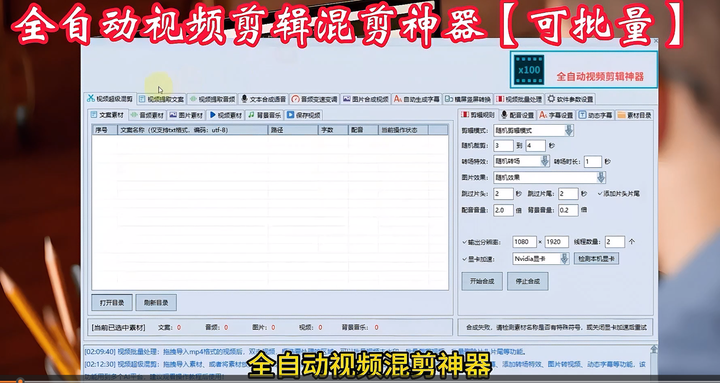The image size is (720, 383).
Task: Toggle 添加片头片尾 checkbox
Action: tap(619, 194)
